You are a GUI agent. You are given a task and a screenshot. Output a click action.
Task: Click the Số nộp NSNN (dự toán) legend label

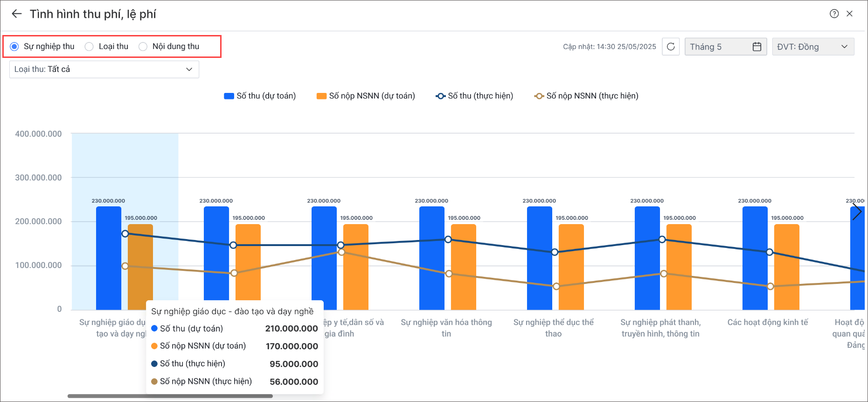pyautogui.click(x=372, y=96)
